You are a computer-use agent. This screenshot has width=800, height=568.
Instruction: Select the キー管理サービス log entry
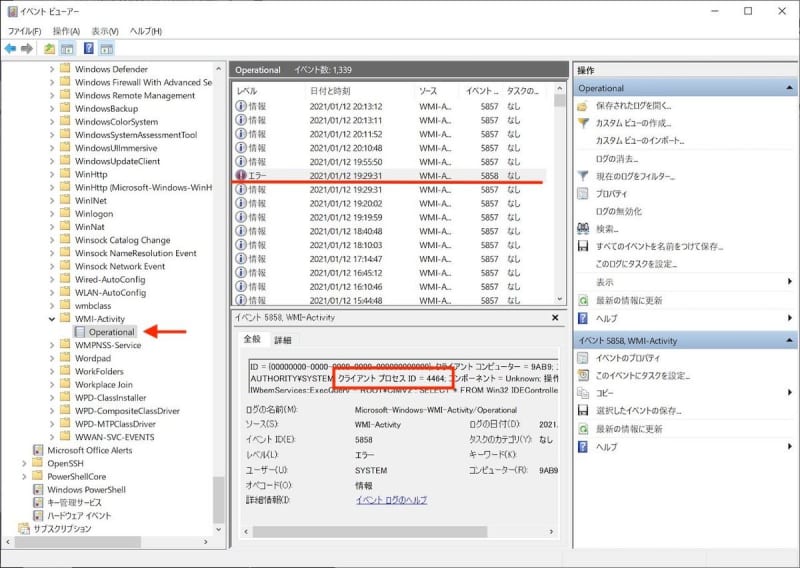tap(74, 503)
